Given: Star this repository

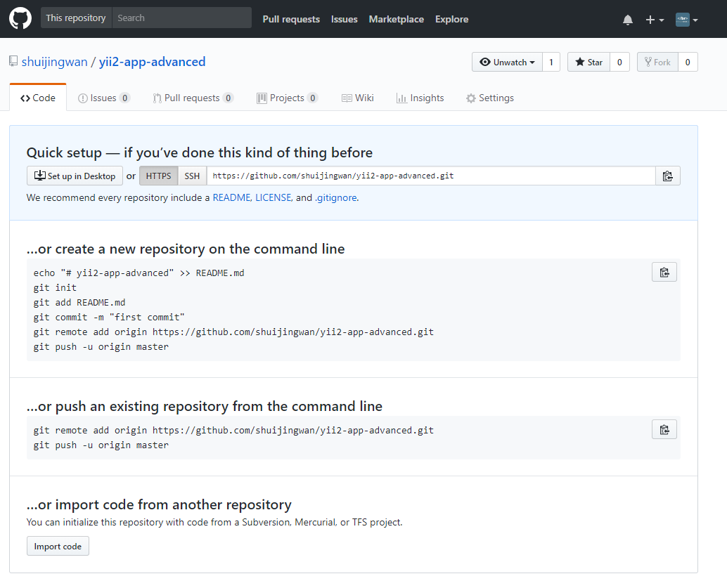Looking at the screenshot, I should click(x=589, y=63).
